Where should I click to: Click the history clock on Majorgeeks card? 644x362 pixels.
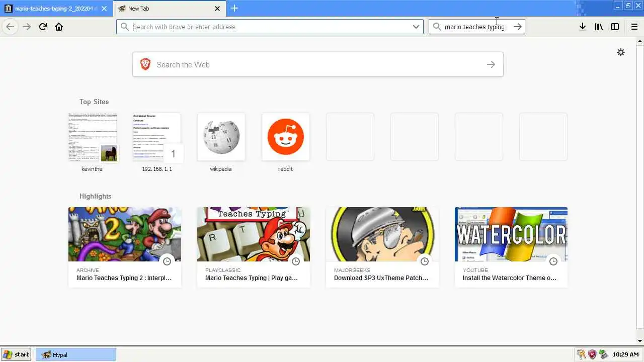(x=425, y=261)
